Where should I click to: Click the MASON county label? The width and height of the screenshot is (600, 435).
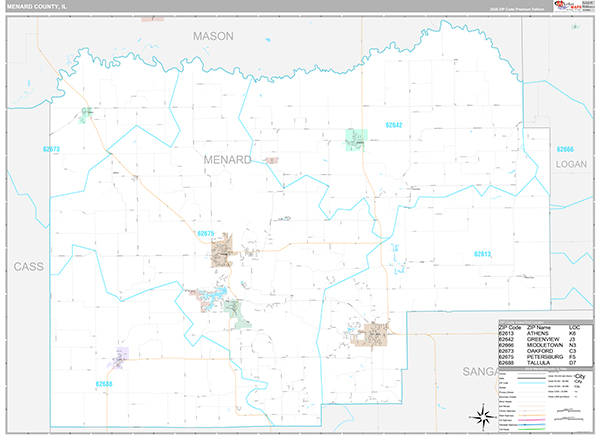click(x=213, y=36)
